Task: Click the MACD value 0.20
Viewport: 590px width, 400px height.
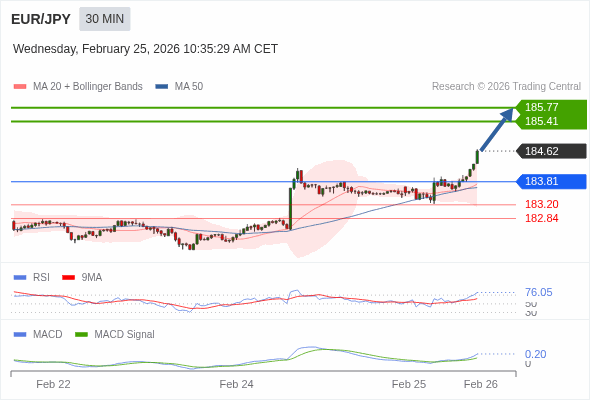Action: pos(535,354)
